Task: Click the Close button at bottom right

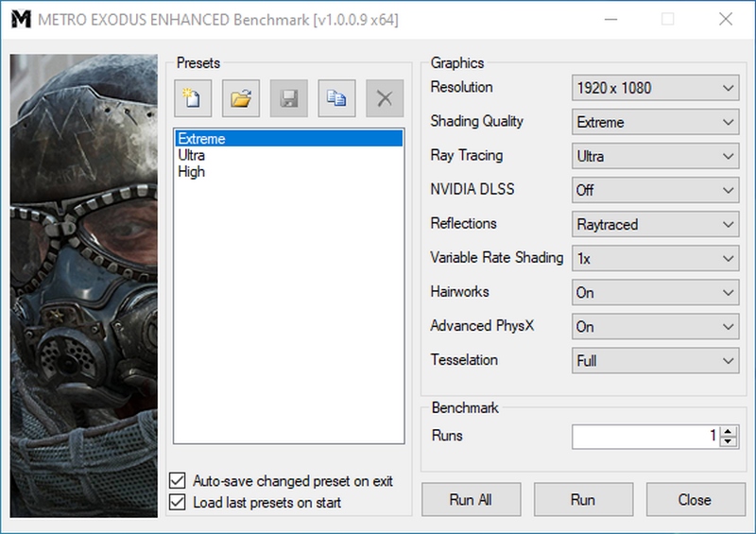Action: pyautogui.click(x=694, y=500)
